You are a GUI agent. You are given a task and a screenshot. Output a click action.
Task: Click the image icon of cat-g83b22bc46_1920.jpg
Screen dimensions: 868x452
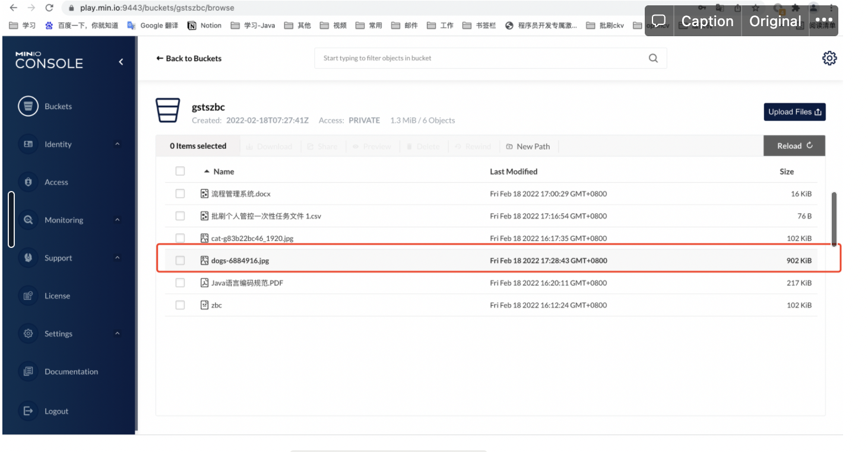205,238
